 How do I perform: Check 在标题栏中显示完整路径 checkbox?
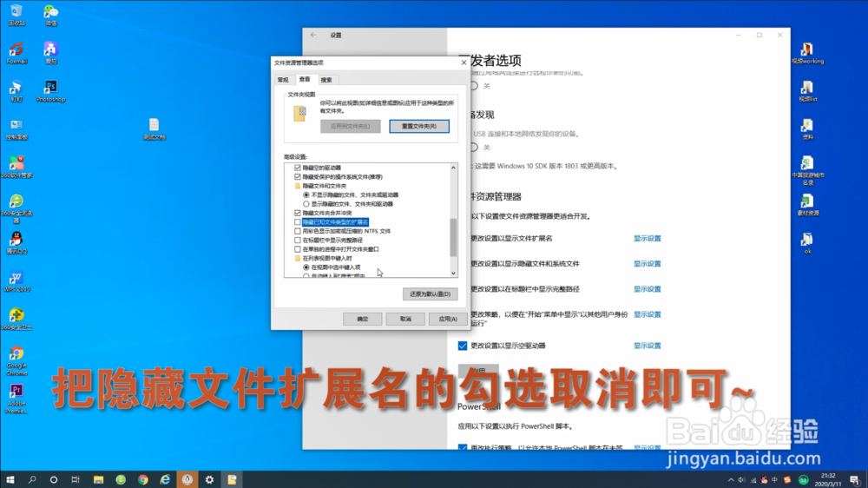point(297,240)
